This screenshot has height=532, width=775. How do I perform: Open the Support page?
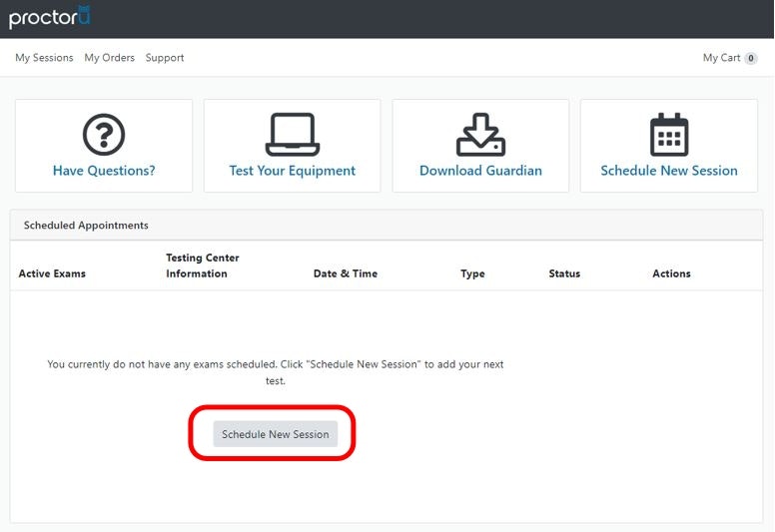point(165,58)
